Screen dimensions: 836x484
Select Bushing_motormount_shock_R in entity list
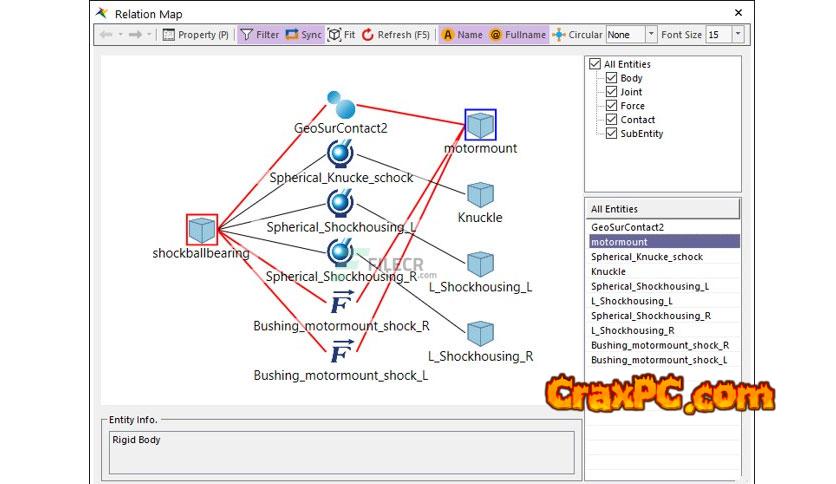click(664, 345)
